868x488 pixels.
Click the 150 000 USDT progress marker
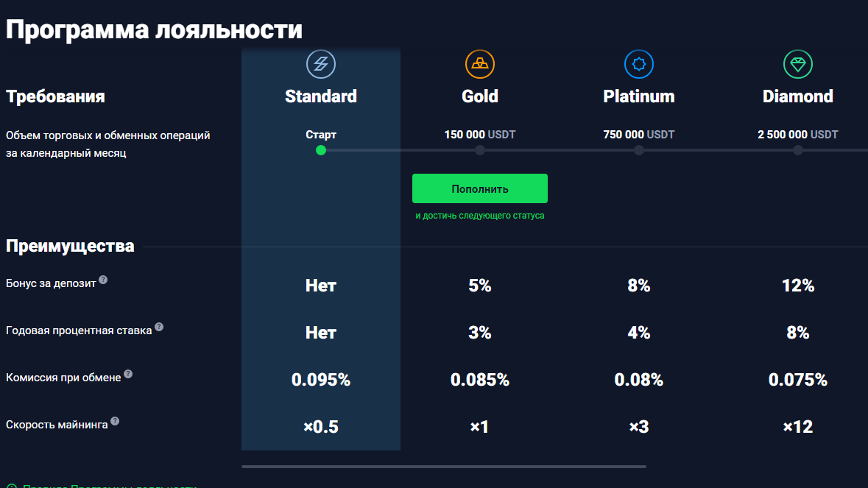point(479,150)
